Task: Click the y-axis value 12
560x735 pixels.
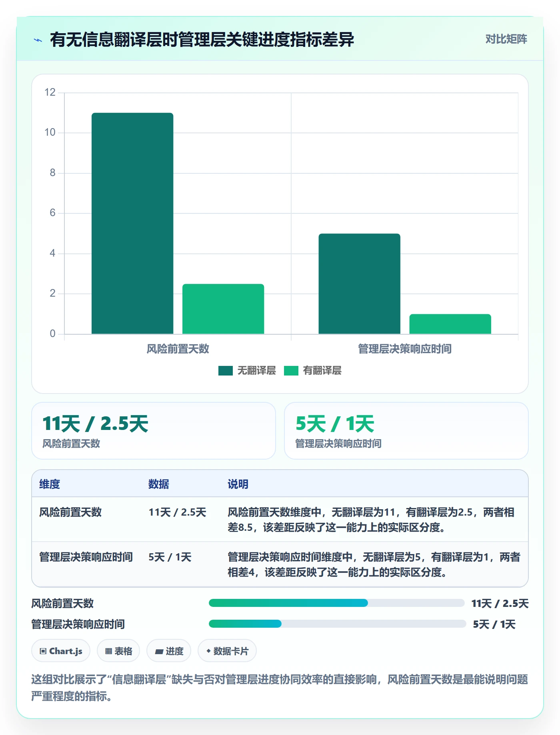Action: pos(50,92)
